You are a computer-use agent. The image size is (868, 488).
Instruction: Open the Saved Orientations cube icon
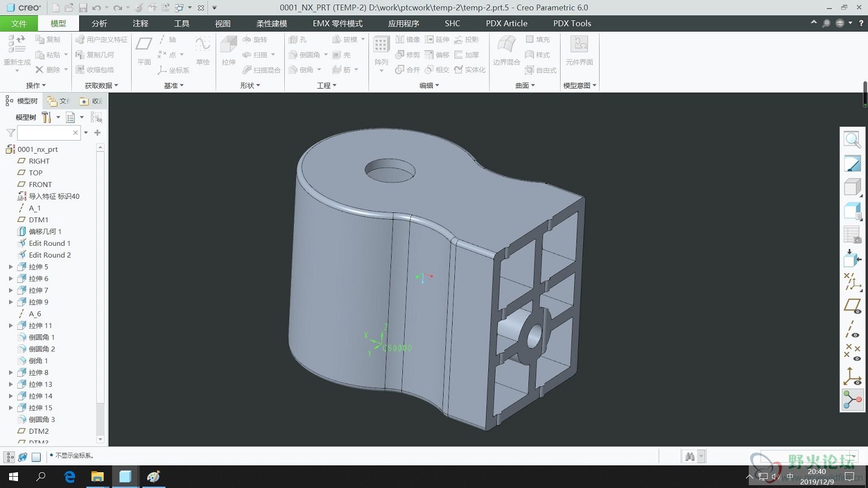pos(852,187)
